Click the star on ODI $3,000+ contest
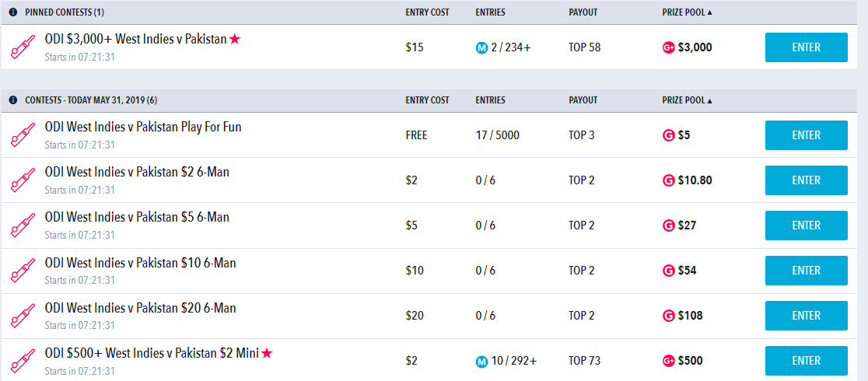Screen dimensions: 868x381 [x=235, y=40]
